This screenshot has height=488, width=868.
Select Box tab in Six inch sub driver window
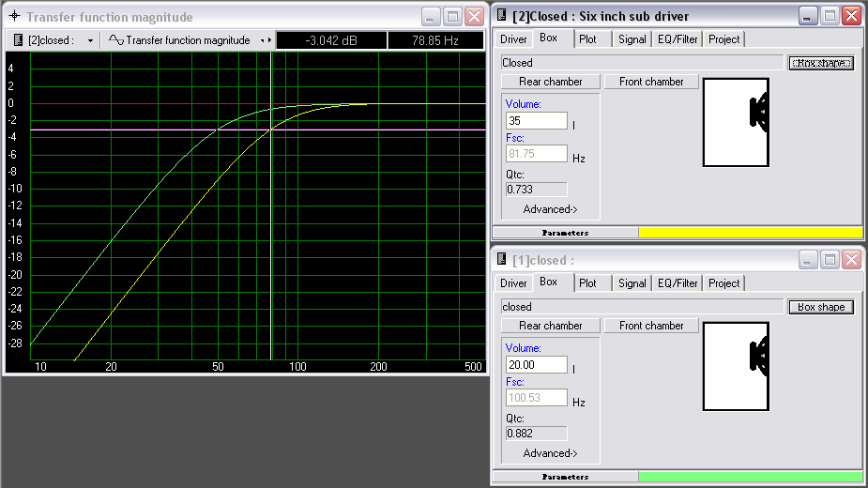pyautogui.click(x=548, y=38)
